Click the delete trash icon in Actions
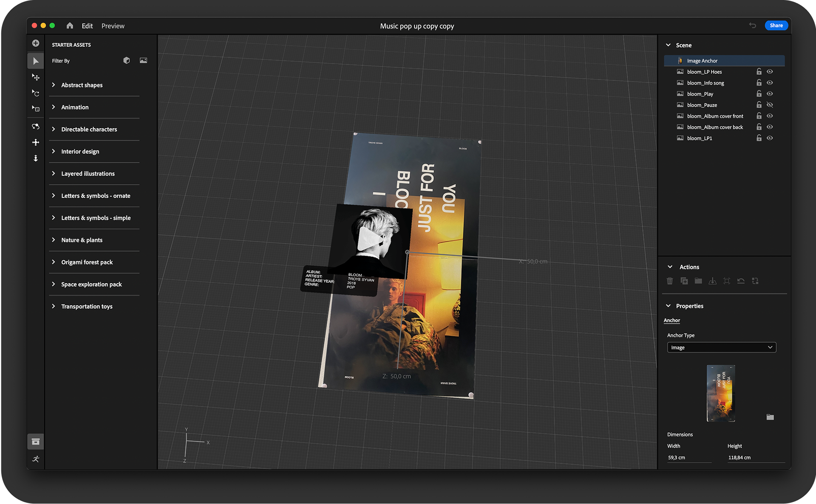Screen dimensions: 816x504 670,281
